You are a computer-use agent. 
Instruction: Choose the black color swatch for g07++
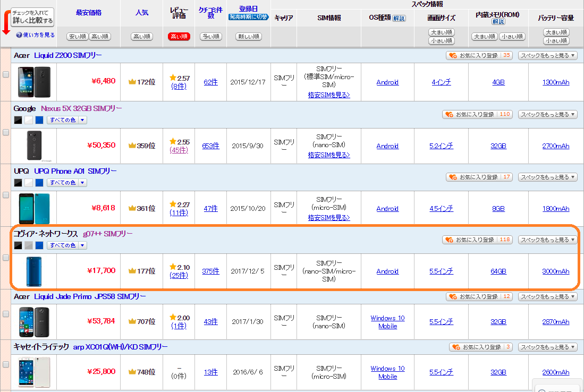[18, 245]
